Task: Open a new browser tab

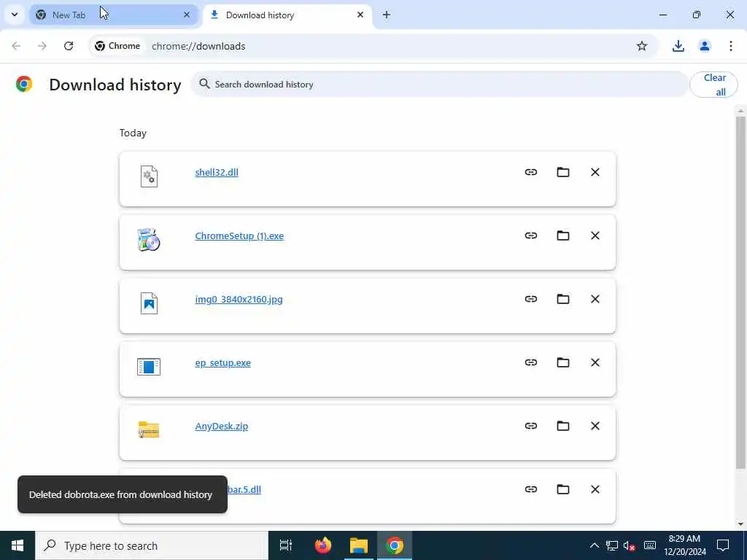Action: click(387, 15)
